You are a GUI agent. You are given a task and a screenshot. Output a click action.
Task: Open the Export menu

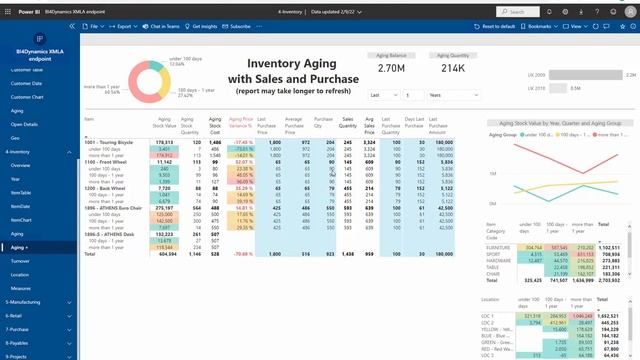[x=123, y=26]
